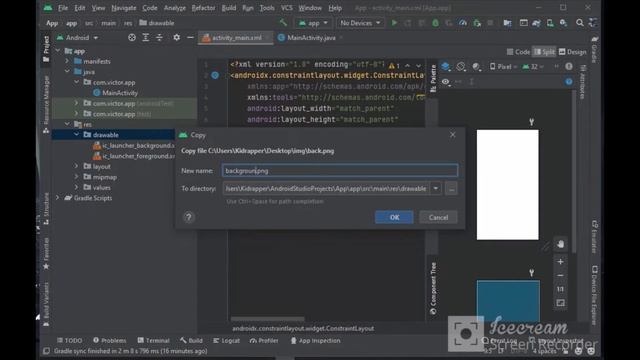The width and height of the screenshot is (640, 360).
Task: Select MainActivity in the project tree
Action: coord(116,93)
